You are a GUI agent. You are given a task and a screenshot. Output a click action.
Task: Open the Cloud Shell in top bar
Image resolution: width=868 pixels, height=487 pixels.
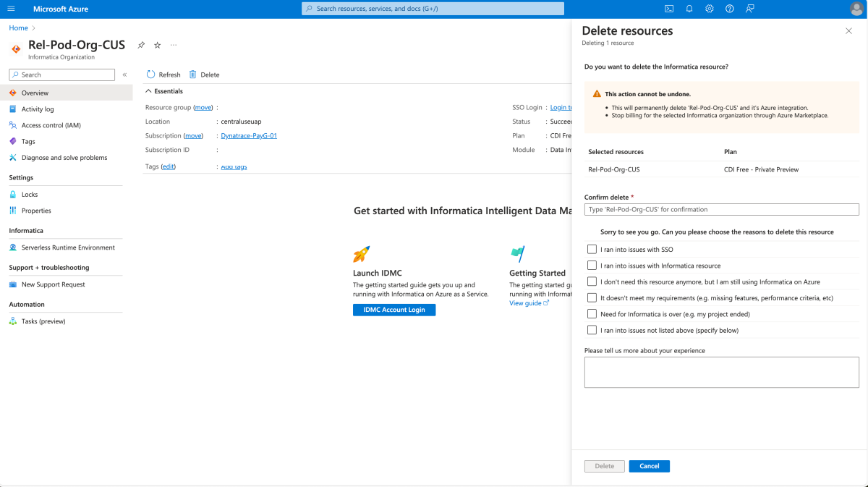click(x=668, y=8)
